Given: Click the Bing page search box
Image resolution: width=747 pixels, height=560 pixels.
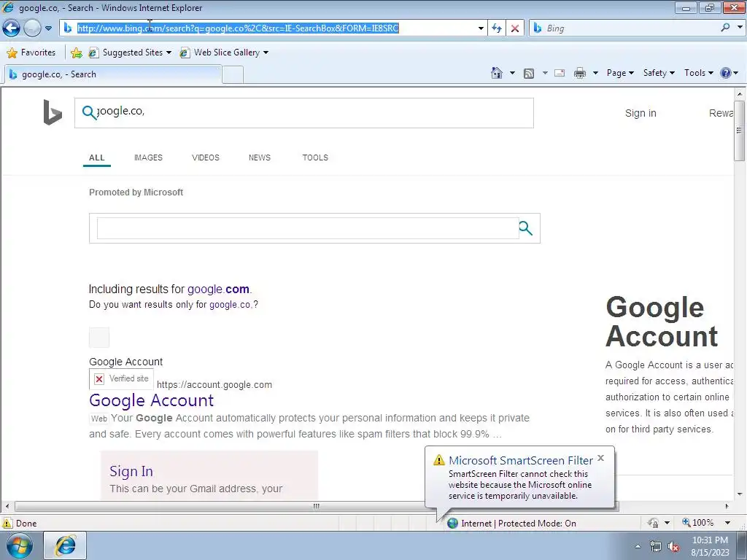Looking at the screenshot, I should (304, 113).
